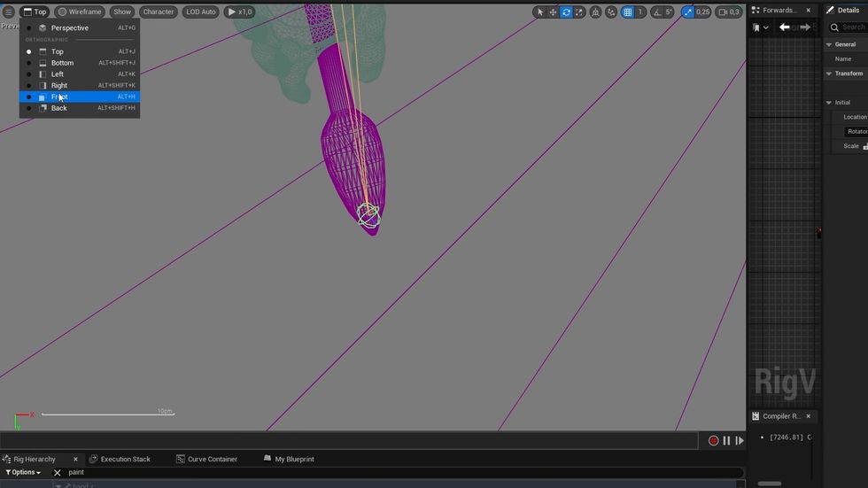This screenshot has height=488, width=868.
Task: Toggle the surface snapping icon
Action: pyautogui.click(x=611, y=12)
